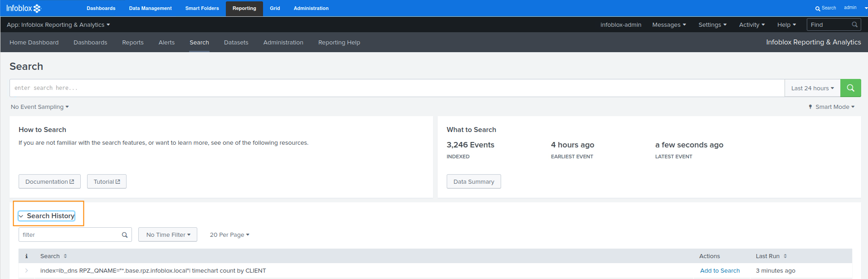
Task: Open the Smart Mode dropdown
Action: pos(831,107)
